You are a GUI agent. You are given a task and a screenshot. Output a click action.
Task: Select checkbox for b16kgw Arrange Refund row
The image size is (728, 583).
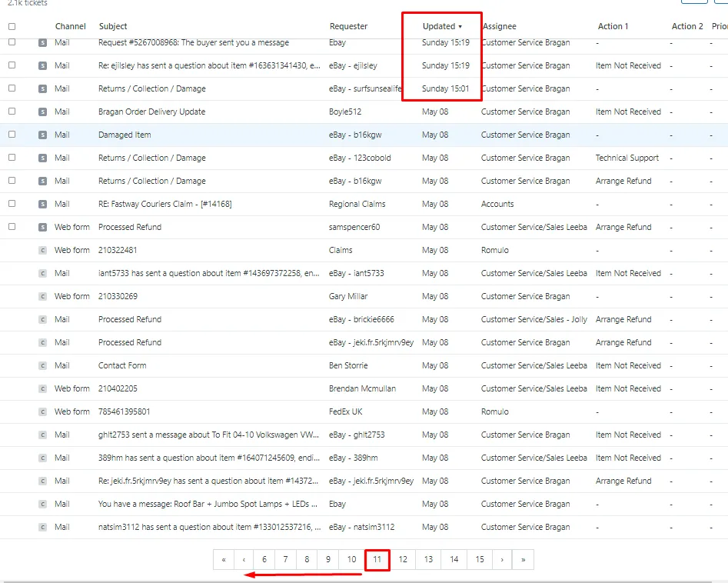(12, 180)
